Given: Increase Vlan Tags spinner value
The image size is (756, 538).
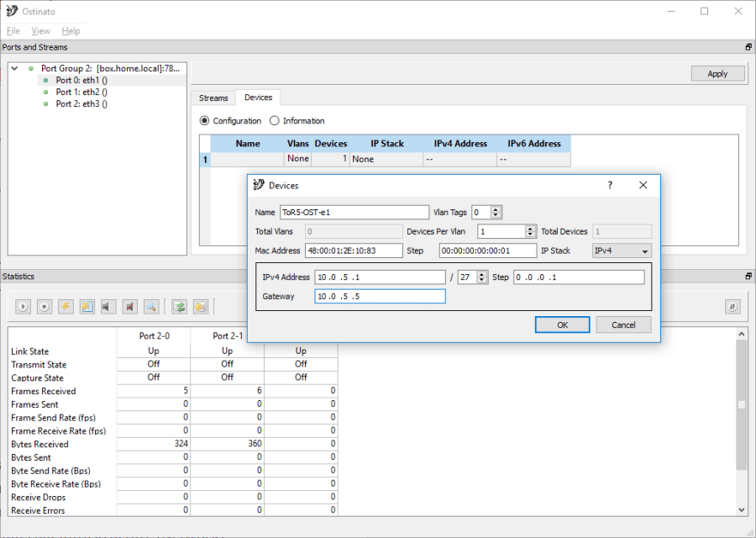Looking at the screenshot, I should pyautogui.click(x=496, y=209).
